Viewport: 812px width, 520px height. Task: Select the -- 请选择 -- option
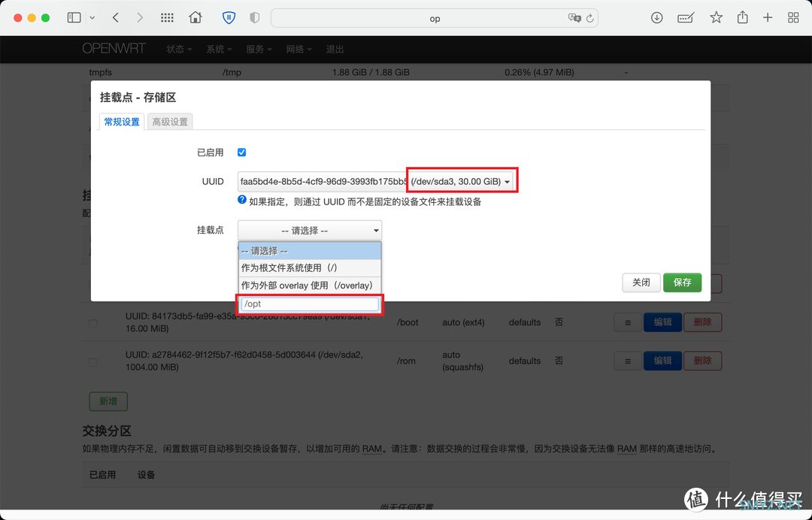click(310, 251)
